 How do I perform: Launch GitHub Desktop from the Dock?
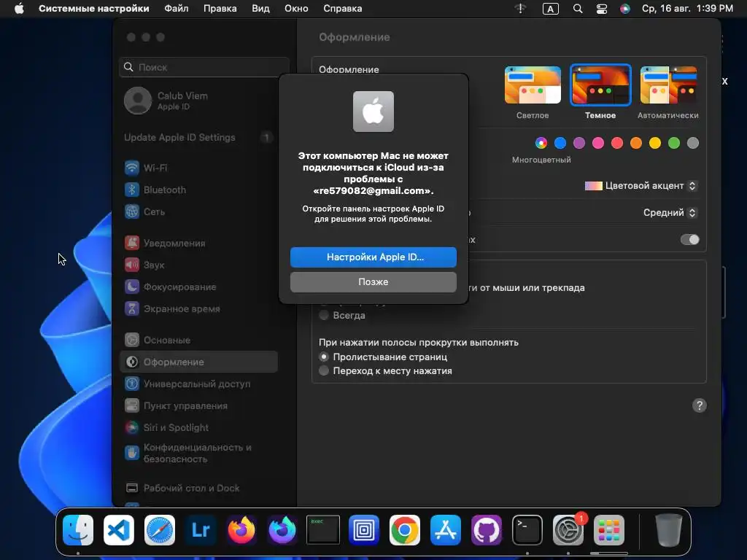487,529
